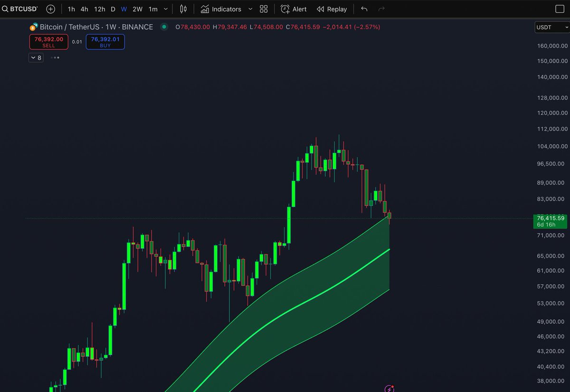Open the Indicators dialog
570x392 pixels.
[x=221, y=9]
